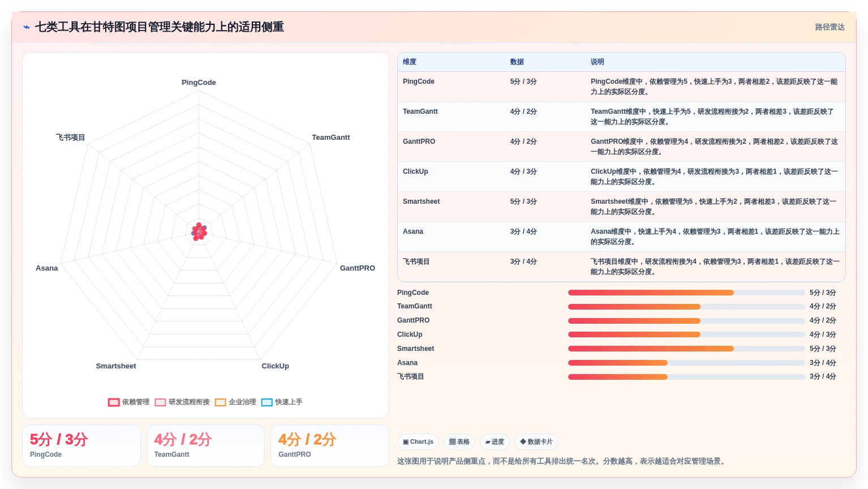Click the 飞书项目 progress bar
Viewport: 868px width, 489px height.
(686, 377)
